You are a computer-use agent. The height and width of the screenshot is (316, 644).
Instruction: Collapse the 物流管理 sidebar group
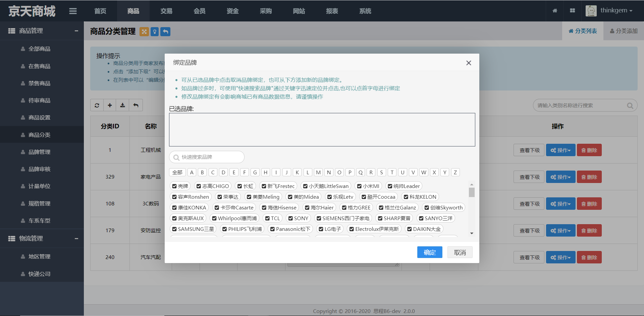(x=76, y=239)
